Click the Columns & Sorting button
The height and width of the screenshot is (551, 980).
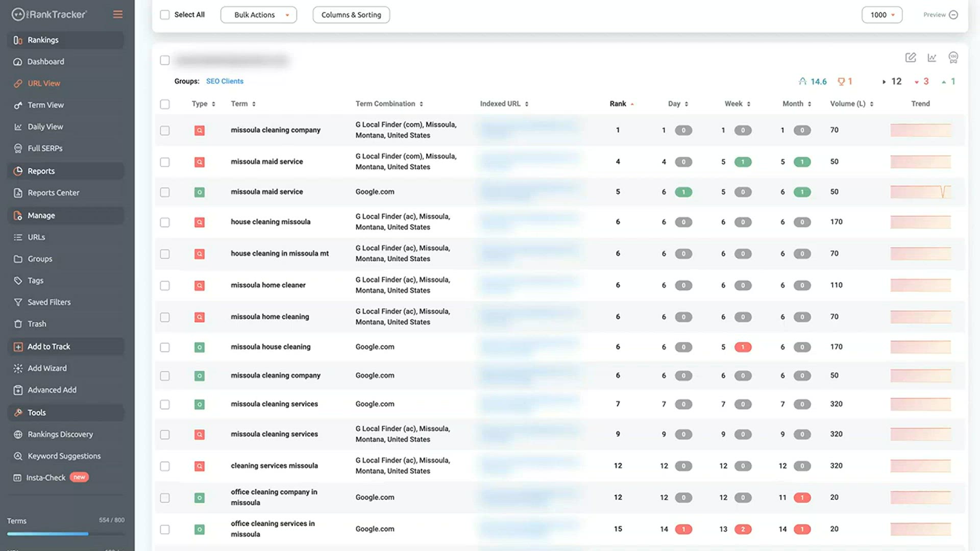point(351,15)
